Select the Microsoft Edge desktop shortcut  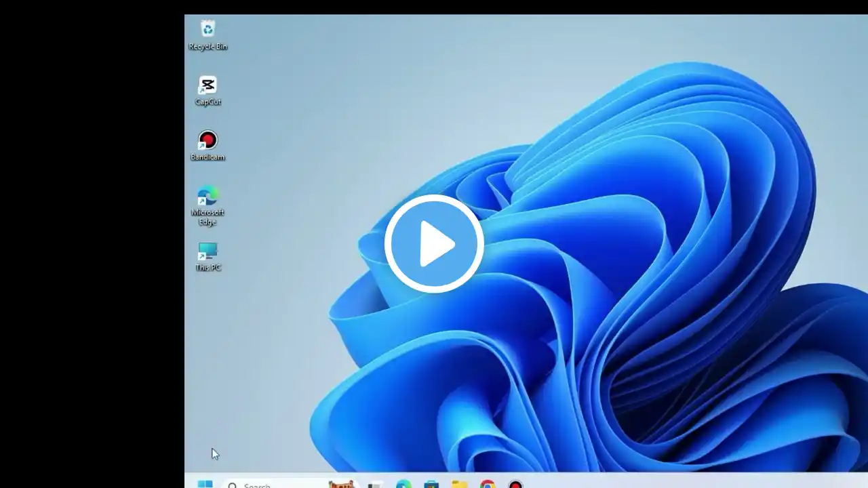coord(208,206)
